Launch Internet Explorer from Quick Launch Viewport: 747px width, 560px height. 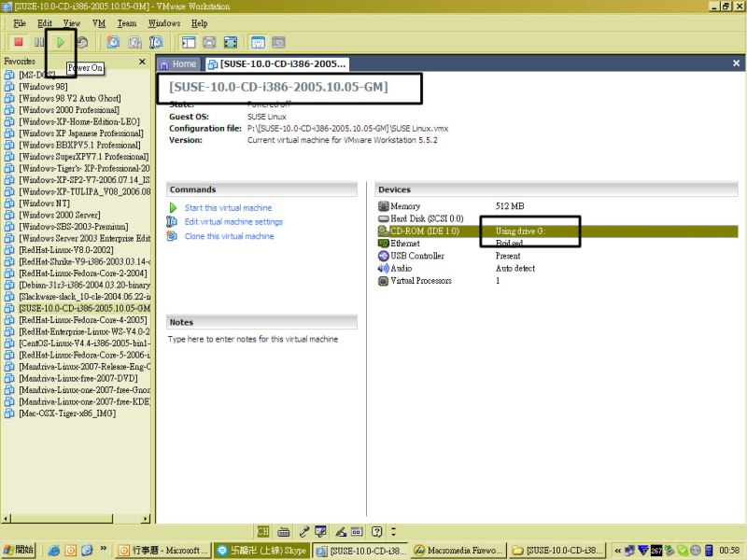pos(54,551)
